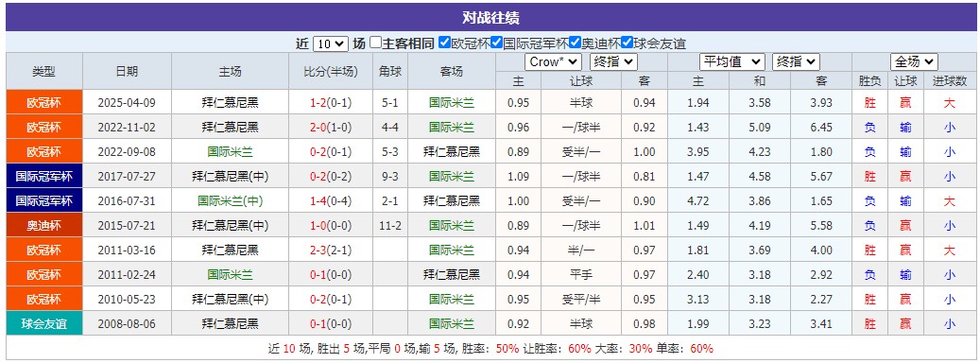Open score 0-2(0-1) of 2022-09-08 match
Viewport: 980px width, 363px height.
click(331, 152)
